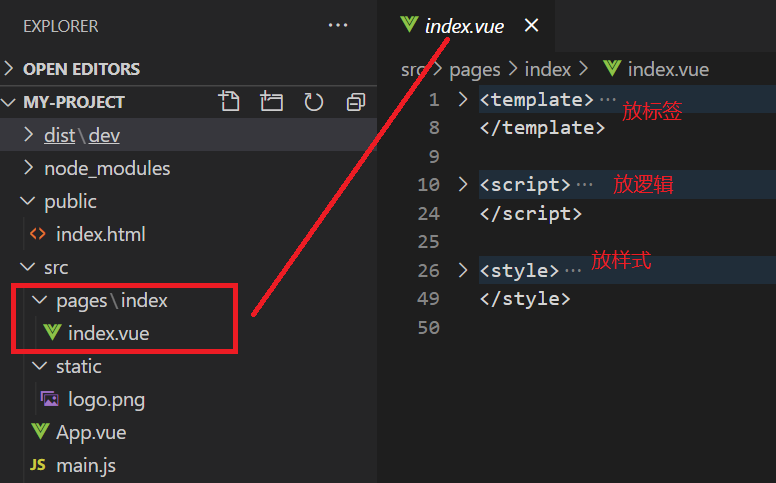Click the HTML icon beside index.html
The height and width of the screenshot is (483, 776).
(x=38, y=234)
